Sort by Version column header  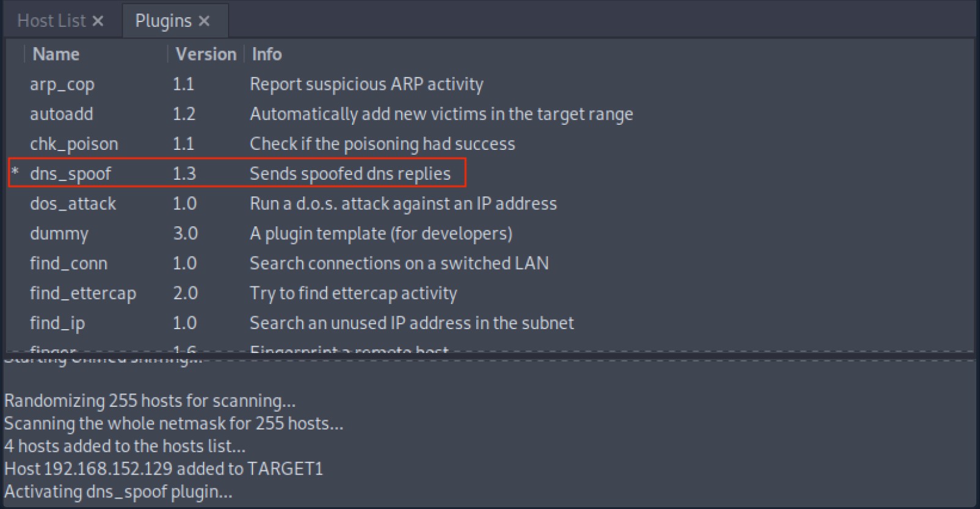(205, 54)
